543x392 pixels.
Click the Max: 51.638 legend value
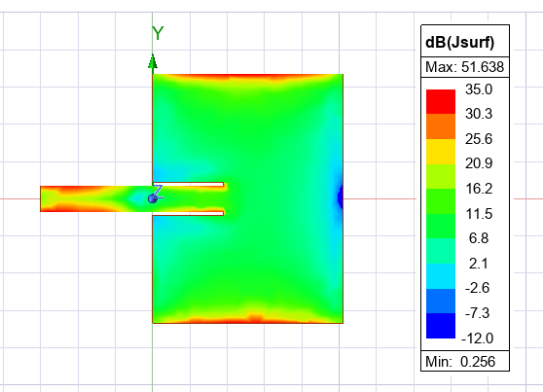tap(464, 67)
